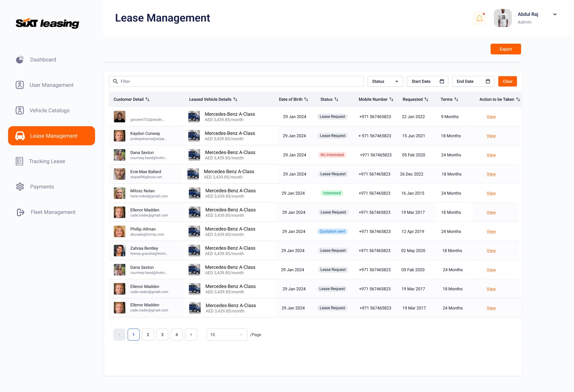
Task: Sort by Customer Detail arrows icon
Action: coord(147,99)
